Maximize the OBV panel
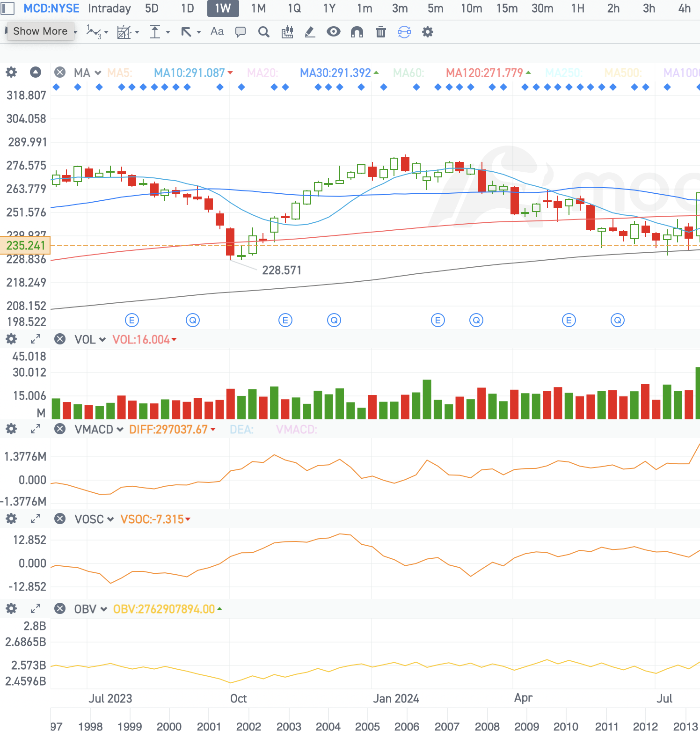This screenshot has height=731, width=700. click(36, 608)
